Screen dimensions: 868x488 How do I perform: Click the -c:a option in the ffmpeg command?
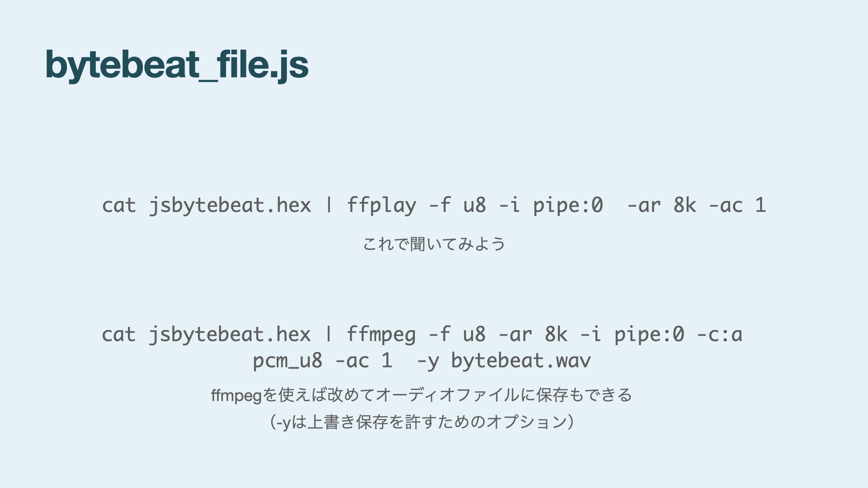tap(719, 335)
